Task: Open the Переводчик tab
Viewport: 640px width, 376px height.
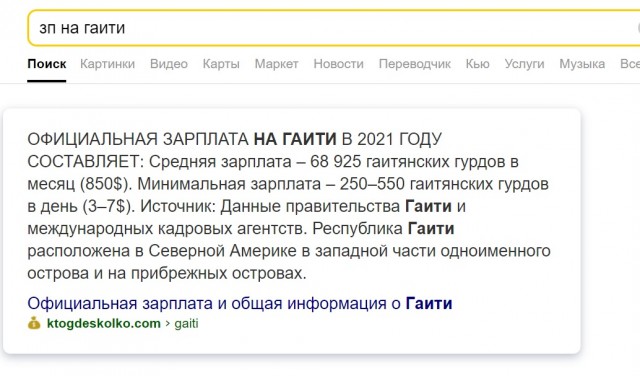Action: pos(415,64)
